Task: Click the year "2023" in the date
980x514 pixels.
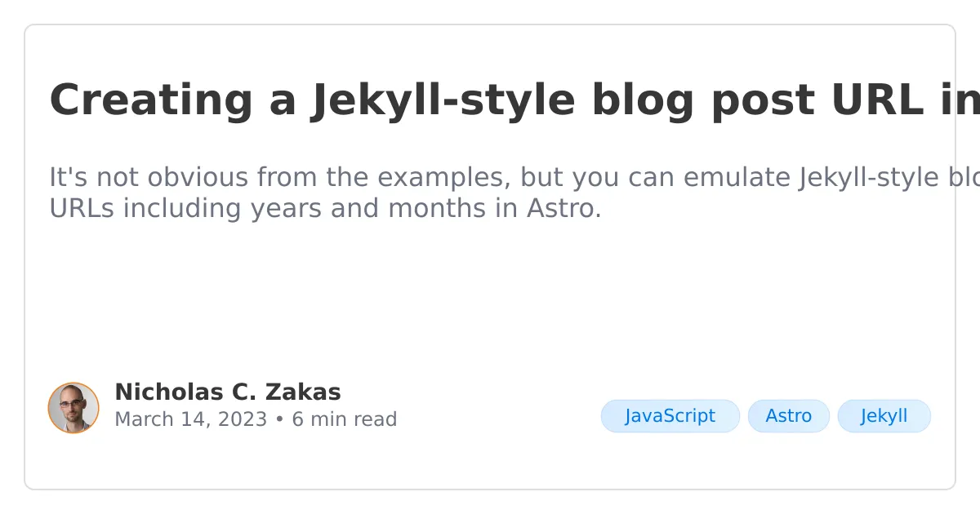Action: [x=243, y=419]
